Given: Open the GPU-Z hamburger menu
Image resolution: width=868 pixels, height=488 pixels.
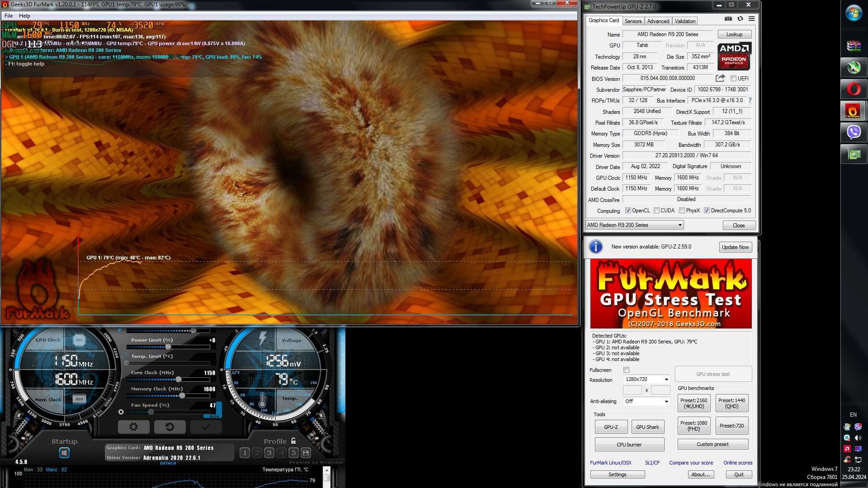Looking at the screenshot, I should point(751,19).
